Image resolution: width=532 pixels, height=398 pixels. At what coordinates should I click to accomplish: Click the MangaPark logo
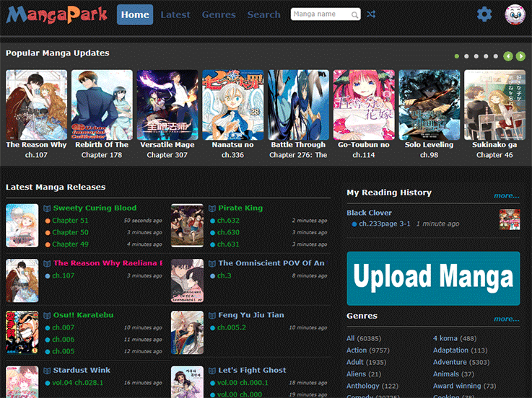click(x=56, y=14)
